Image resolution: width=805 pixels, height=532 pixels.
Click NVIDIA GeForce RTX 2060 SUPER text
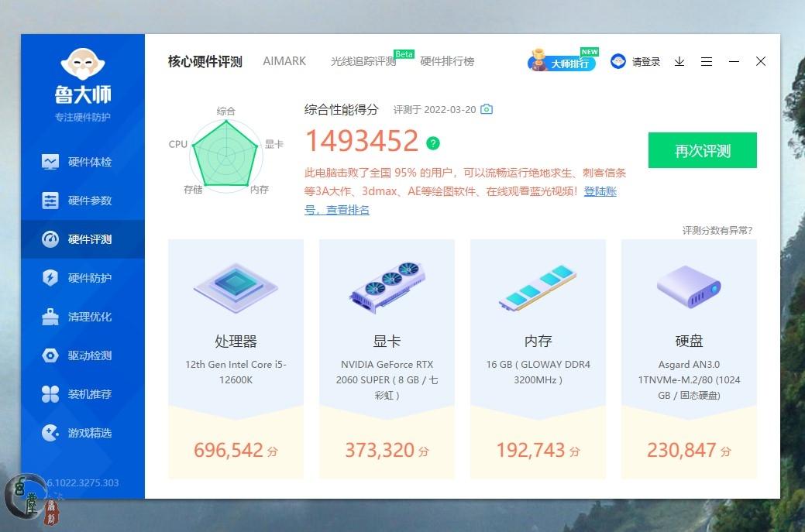point(387,379)
